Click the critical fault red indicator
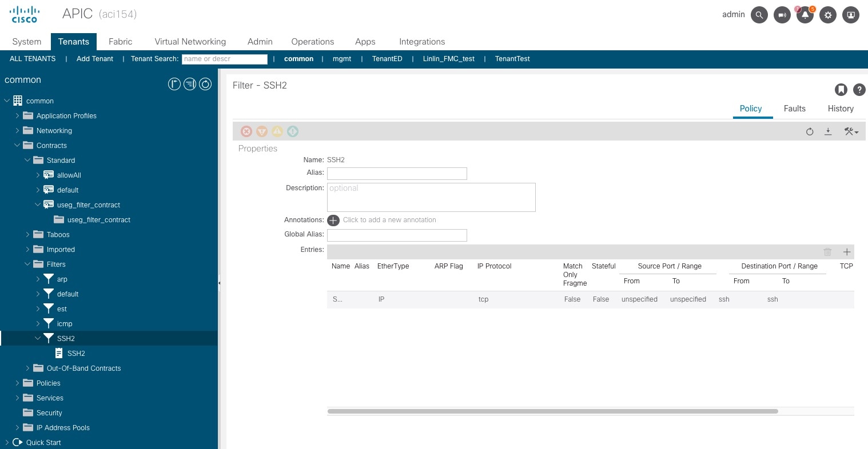This screenshot has width=868, height=449. [x=246, y=131]
